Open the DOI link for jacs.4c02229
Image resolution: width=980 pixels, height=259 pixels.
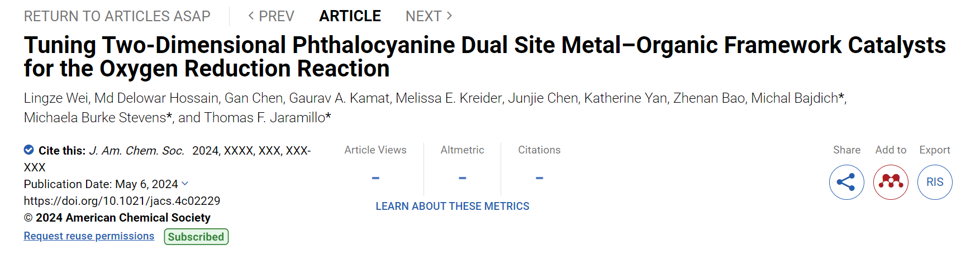click(122, 201)
